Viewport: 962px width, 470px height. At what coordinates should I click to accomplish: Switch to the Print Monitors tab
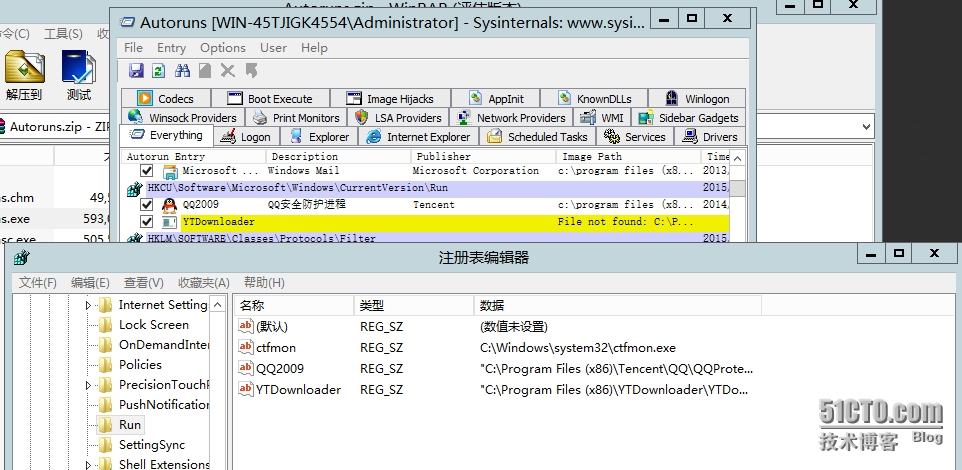click(297, 118)
